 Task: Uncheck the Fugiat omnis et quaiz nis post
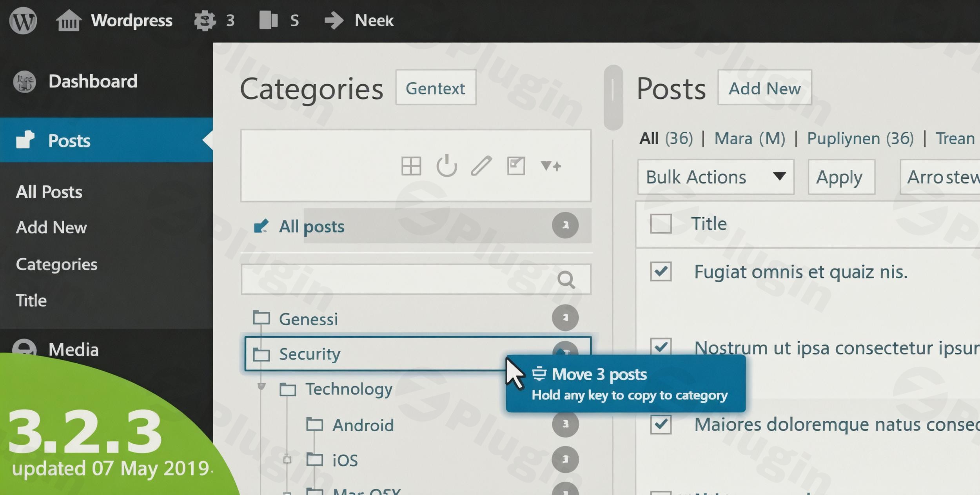(x=661, y=271)
